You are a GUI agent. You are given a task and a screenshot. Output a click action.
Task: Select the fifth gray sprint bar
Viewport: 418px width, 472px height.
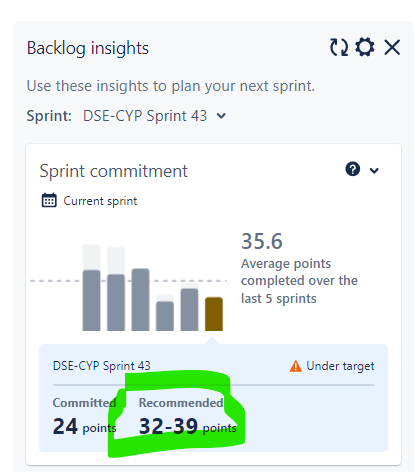pos(189,310)
